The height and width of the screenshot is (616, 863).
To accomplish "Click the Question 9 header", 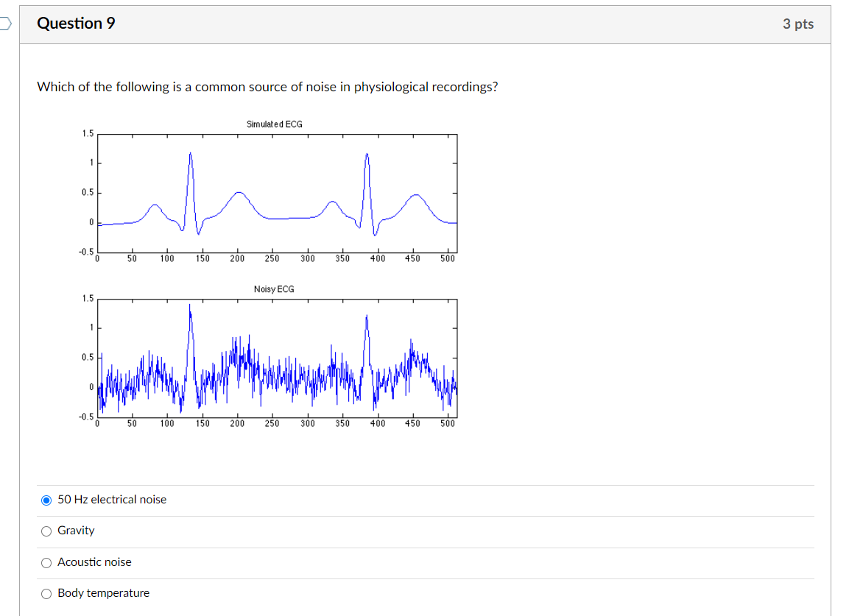I will click(x=77, y=23).
